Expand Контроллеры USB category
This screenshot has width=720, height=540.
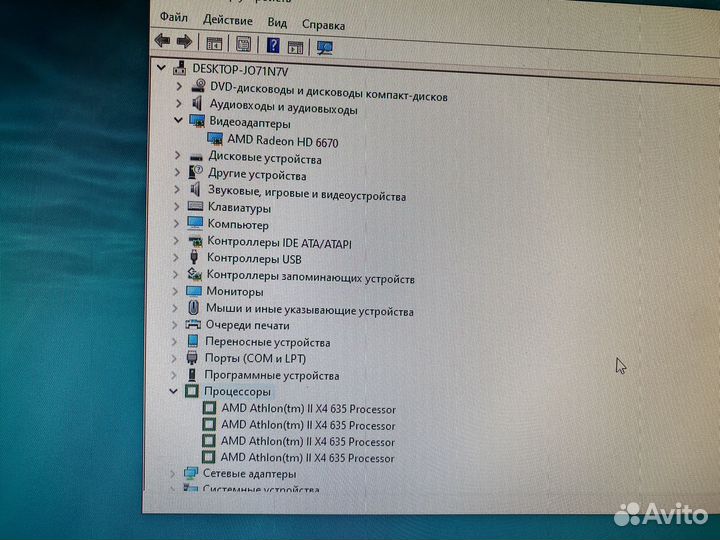click(176, 257)
